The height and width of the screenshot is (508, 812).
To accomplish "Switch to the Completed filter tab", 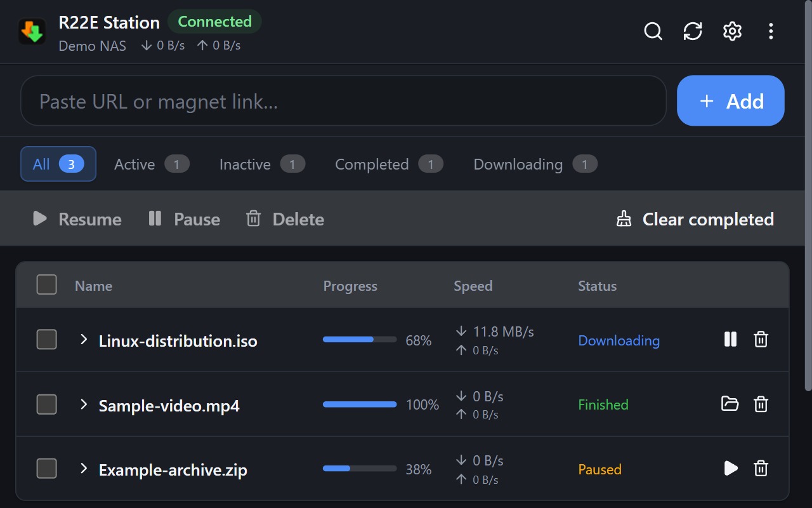I will click(x=389, y=164).
